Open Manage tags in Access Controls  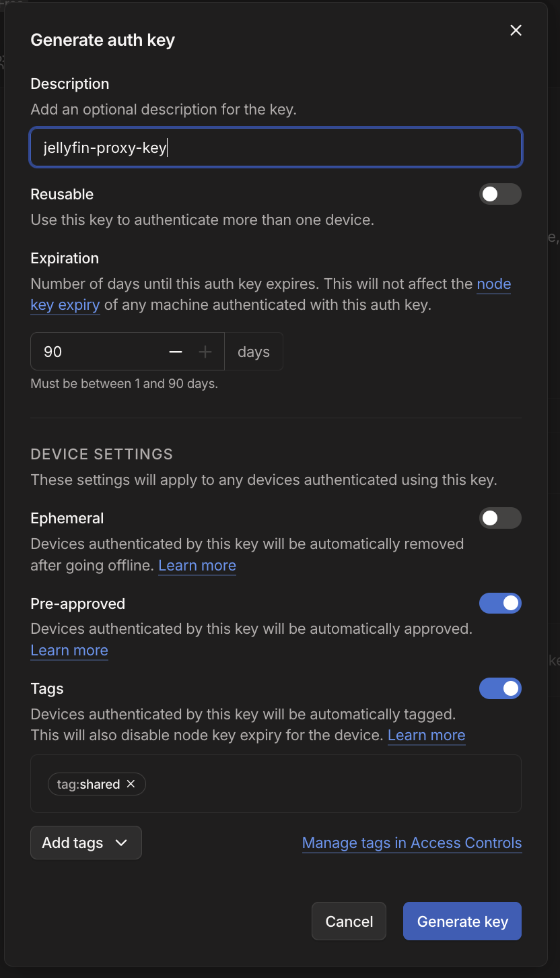[412, 843]
